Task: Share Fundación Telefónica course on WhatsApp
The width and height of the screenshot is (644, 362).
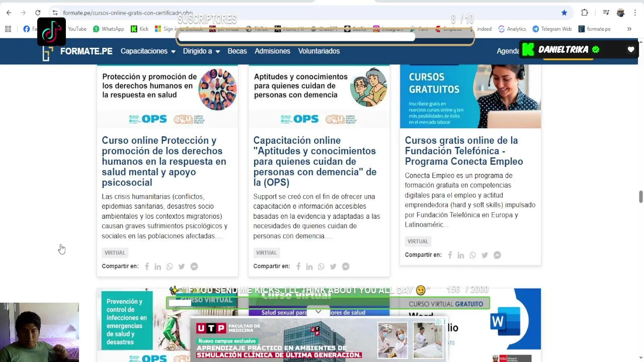Action: [x=472, y=255]
